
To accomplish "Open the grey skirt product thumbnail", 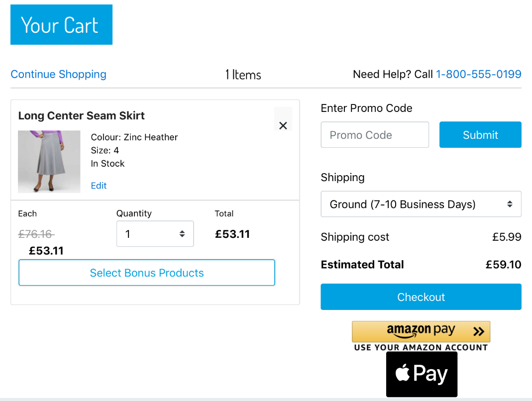I will 49,162.
